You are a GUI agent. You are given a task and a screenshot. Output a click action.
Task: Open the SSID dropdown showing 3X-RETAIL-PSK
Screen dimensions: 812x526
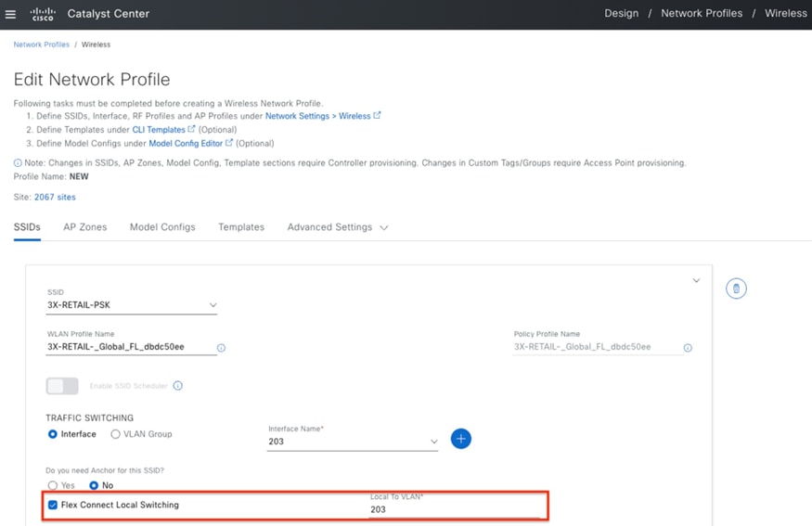point(132,305)
